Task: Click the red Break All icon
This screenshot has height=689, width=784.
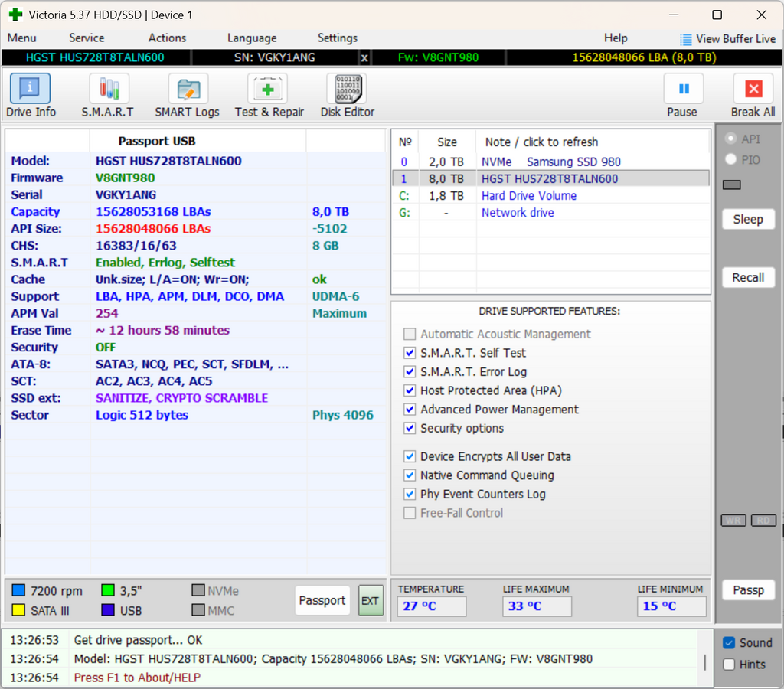Action: [753, 89]
